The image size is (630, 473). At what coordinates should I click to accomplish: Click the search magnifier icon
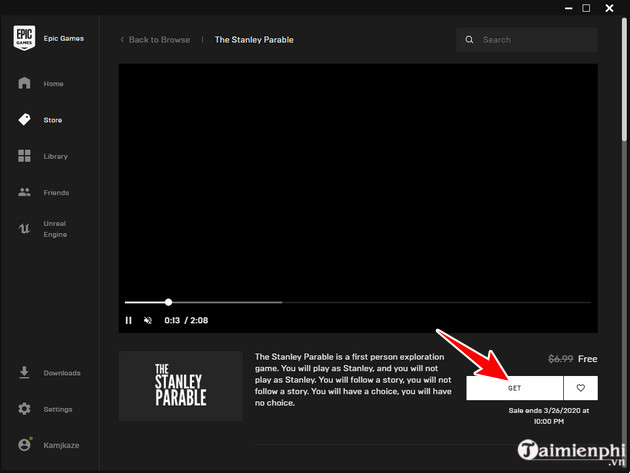pyautogui.click(x=469, y=39)
